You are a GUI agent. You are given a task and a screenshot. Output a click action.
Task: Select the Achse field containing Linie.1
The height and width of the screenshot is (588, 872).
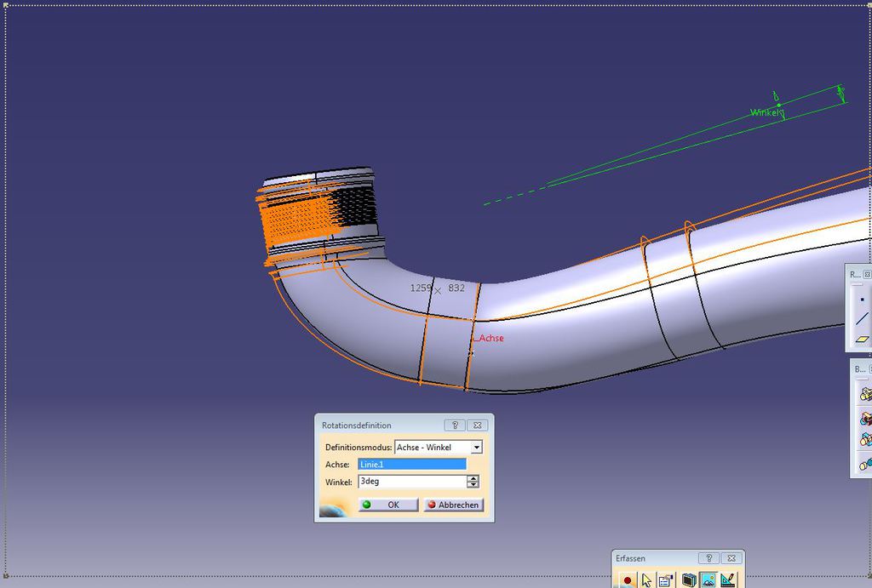click(412, 465)
